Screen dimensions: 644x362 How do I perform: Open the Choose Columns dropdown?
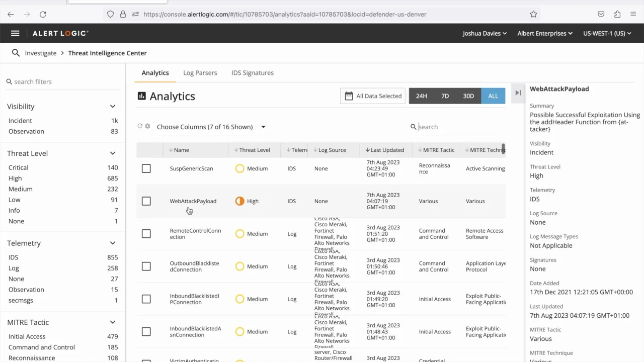[x=211, y=127]
